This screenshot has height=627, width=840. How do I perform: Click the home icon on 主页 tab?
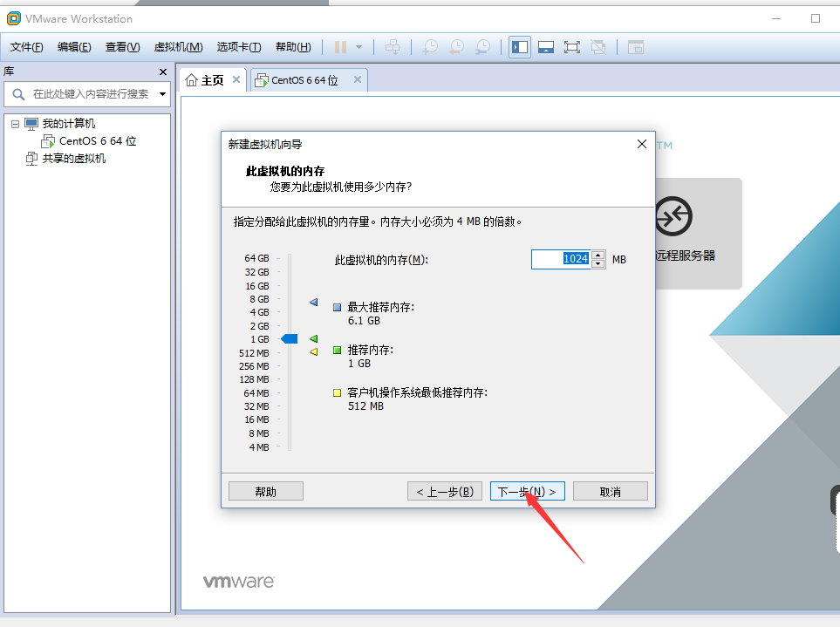click(191, 80)
